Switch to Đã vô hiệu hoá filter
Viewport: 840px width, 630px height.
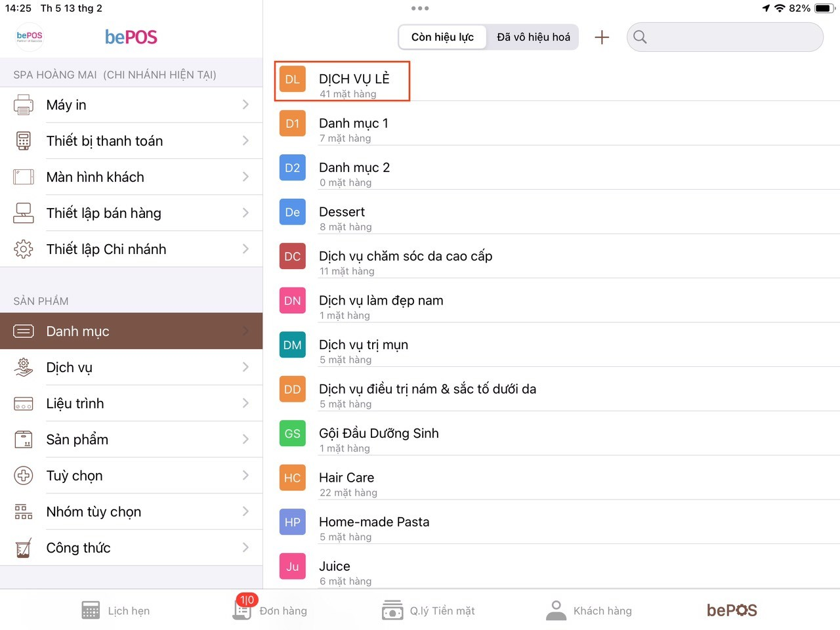point(533,37)
